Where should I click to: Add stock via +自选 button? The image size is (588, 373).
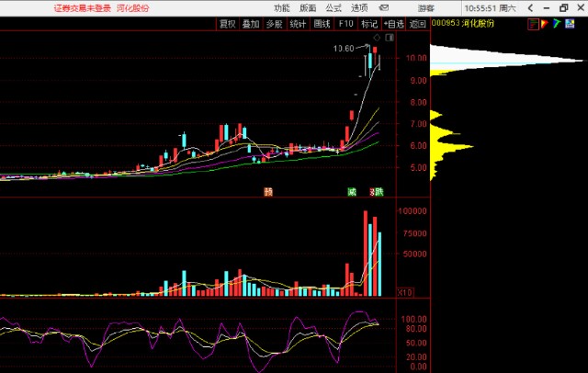(393, 24)
